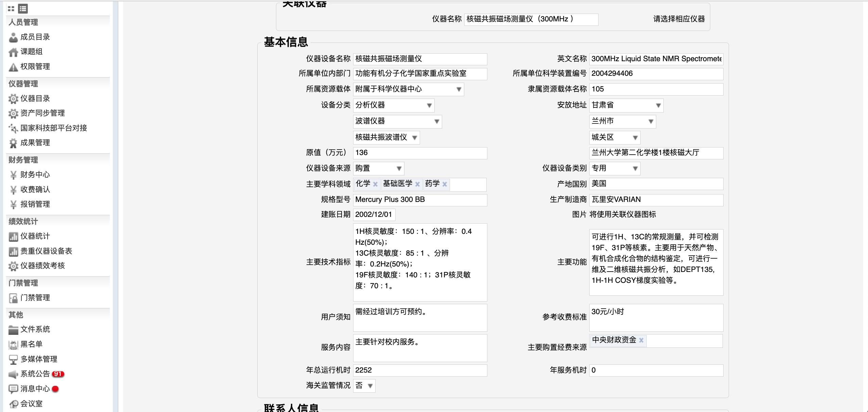Click yen icon beside 报销管理
The height and width of the screenshot is (412, 868).
pos(13,204)
